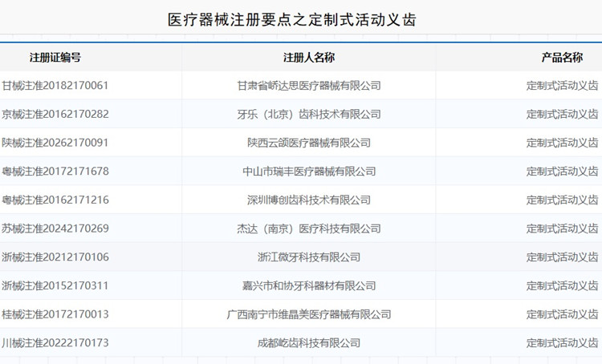Select registration number 粤械注准20162171216
Image resolution: width=602 pixels, height=364 pixels.
55,200
